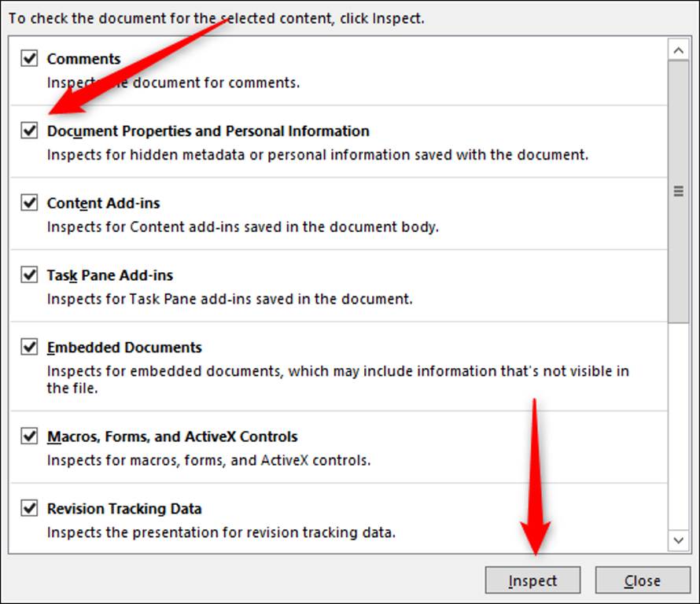This screenshot has width=700, height=604.
Task: Select the Comments heading label
Action: (x=83, y=58)
